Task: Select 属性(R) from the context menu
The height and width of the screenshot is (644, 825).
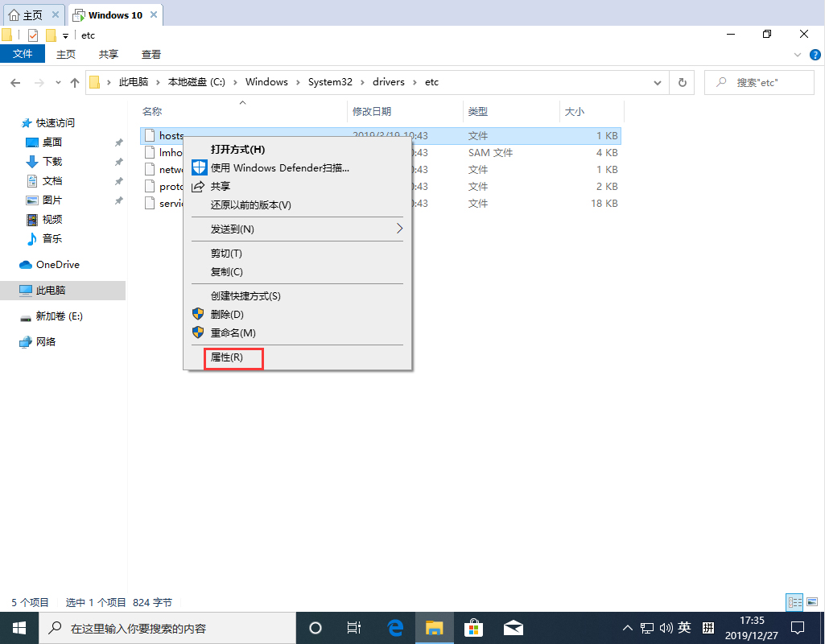Action: pyautogui.click(x=228, y=358)
